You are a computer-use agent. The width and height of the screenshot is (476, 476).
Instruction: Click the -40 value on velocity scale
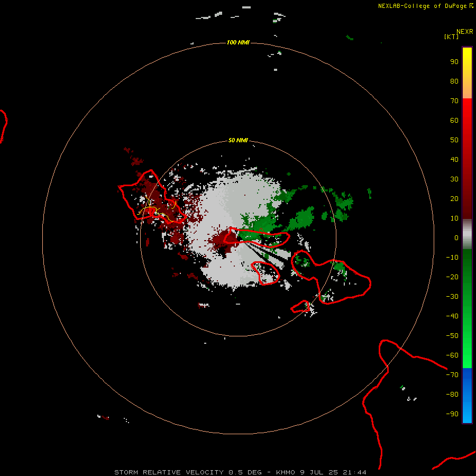click(452, 316)
